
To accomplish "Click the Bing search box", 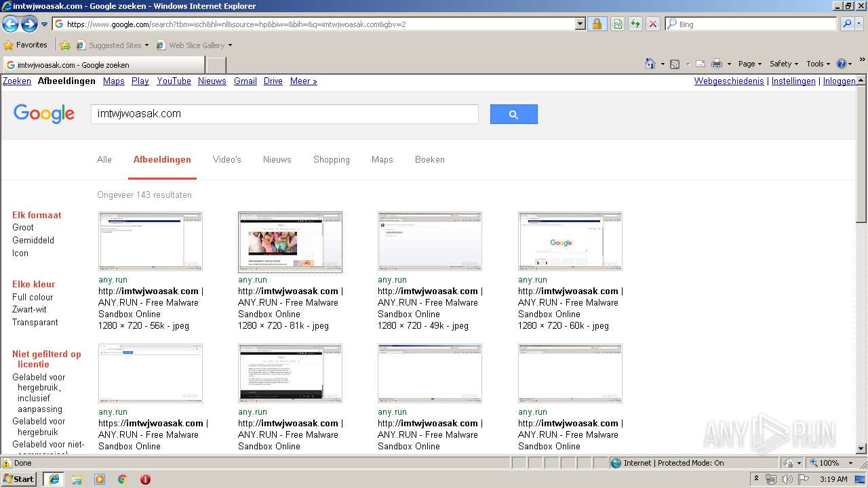I will click(751, 24).
